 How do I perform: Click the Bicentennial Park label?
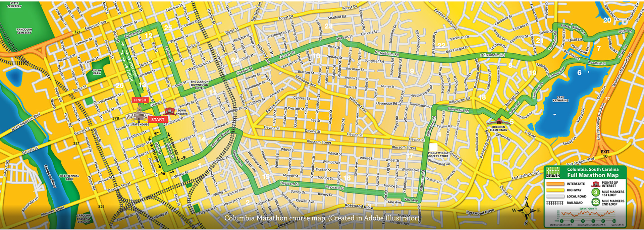click(x=69, y=177)
